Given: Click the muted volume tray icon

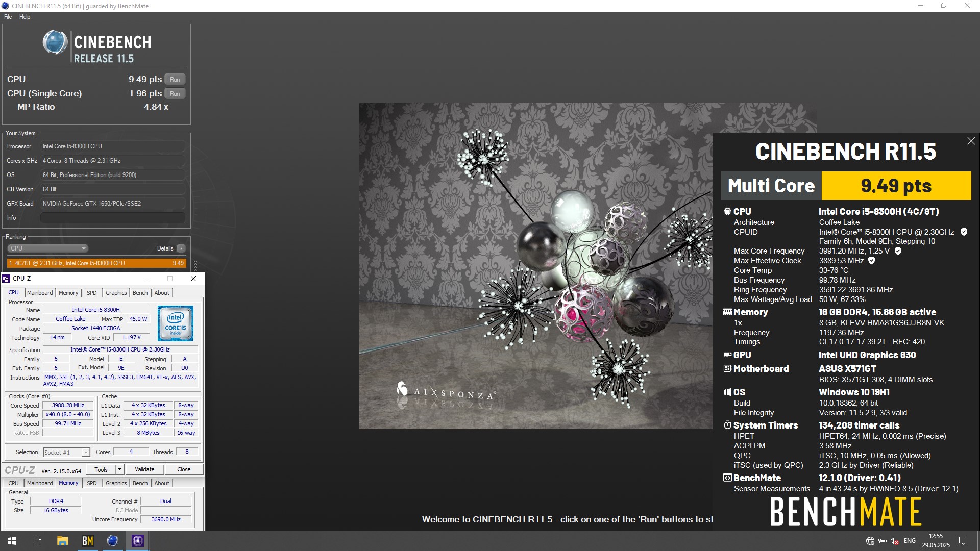Looking at the screenshot, I should (x=895, y=541).
